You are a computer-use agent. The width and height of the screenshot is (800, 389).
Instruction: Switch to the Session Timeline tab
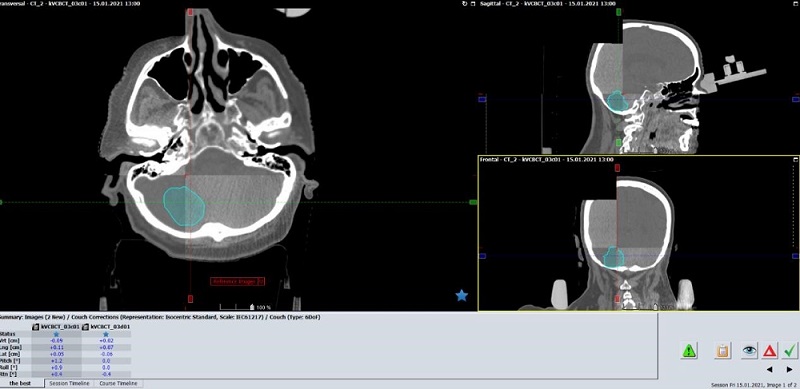69,383
